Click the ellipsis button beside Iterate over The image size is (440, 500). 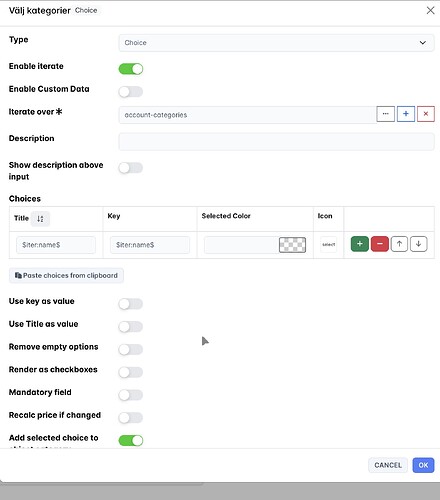(386, 114)
